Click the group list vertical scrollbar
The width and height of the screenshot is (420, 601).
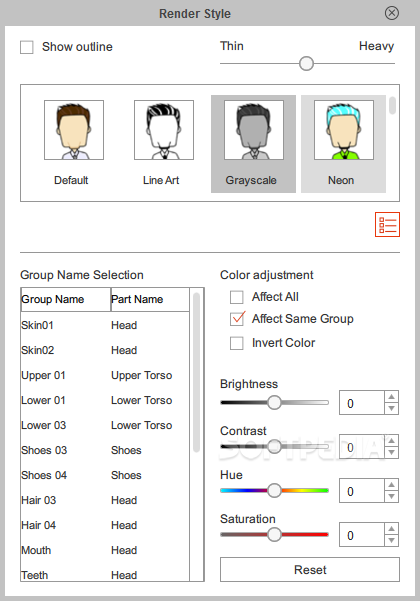[x=196, y=372]
